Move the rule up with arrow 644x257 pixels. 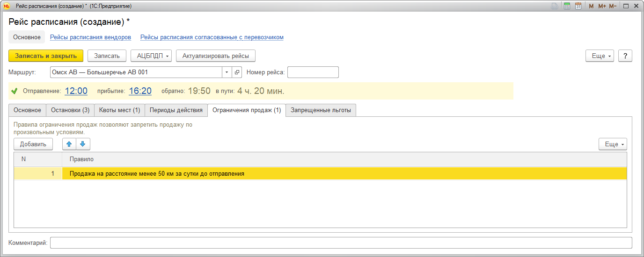[69, 144]
